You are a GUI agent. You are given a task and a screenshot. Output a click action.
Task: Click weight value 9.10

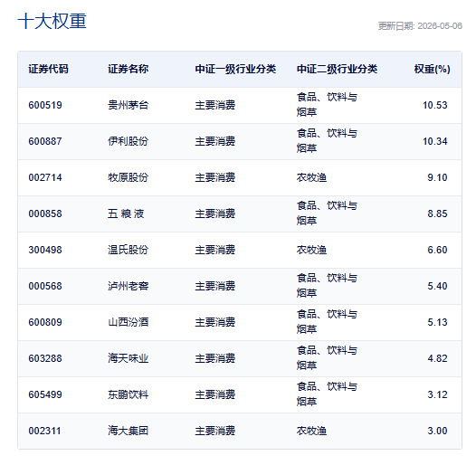(x=437, y=177)
